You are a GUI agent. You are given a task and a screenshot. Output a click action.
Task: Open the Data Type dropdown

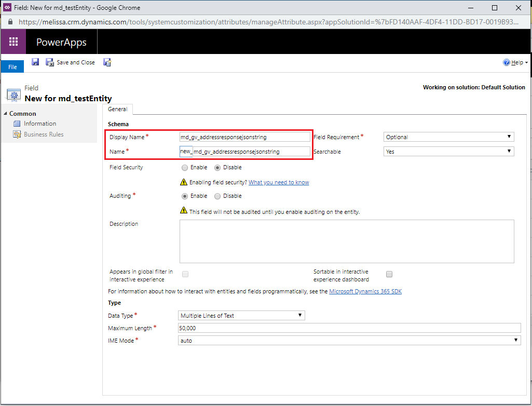[x=241, y=315]
